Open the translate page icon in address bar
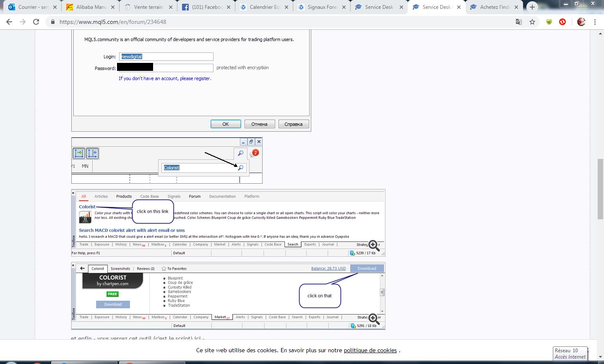This screenshot has height=364, width=604. [x=519, y=22]
